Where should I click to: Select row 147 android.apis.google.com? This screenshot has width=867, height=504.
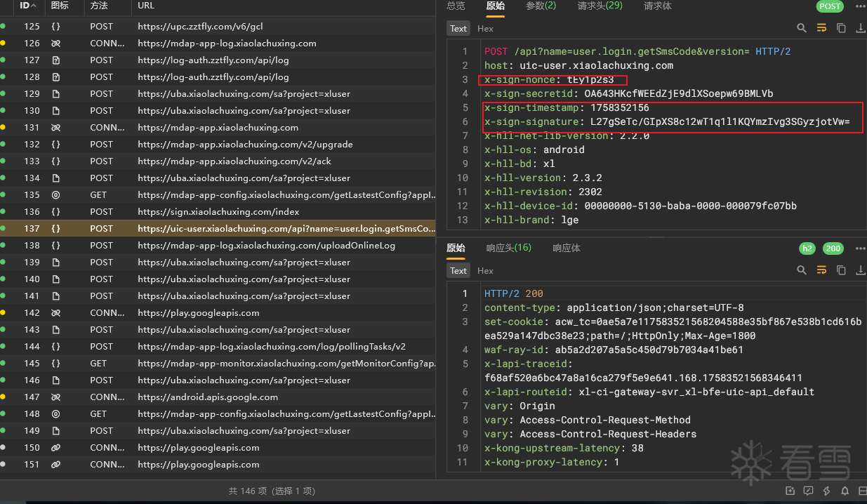pos(218,397)
